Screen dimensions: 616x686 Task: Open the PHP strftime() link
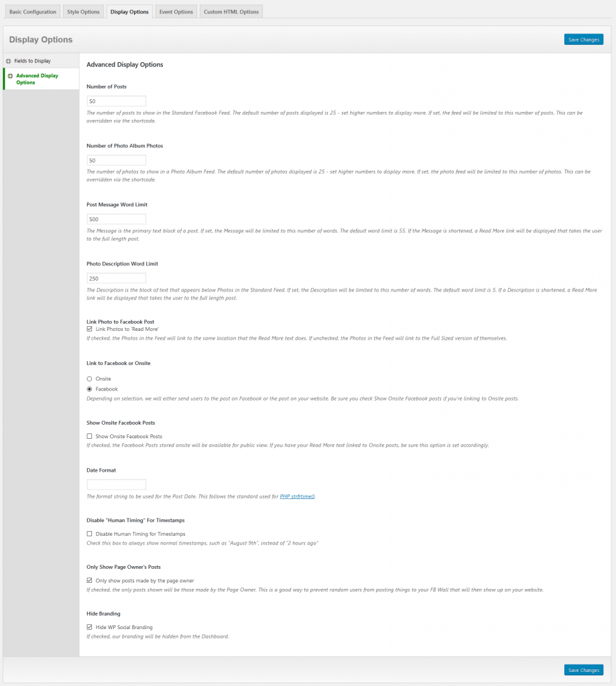[x=297, y=496]
